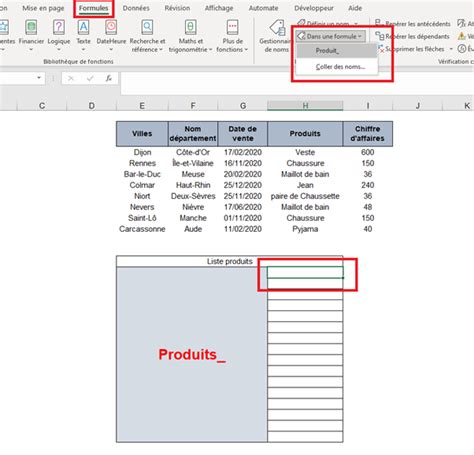Click the Villes header cell
Screen dimensions: 474x455
click(142, 134)
